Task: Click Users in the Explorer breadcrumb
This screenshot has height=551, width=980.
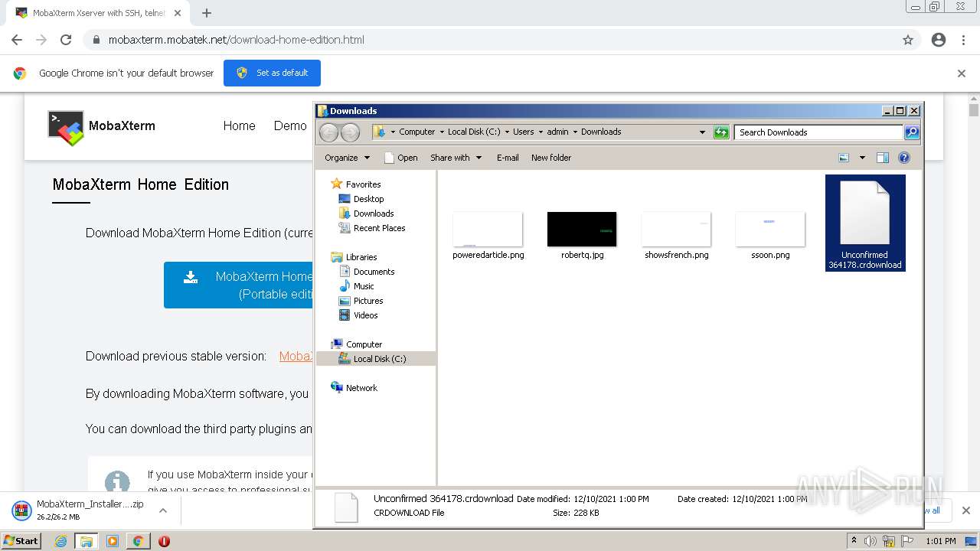Action: click(x=523, y=132)
